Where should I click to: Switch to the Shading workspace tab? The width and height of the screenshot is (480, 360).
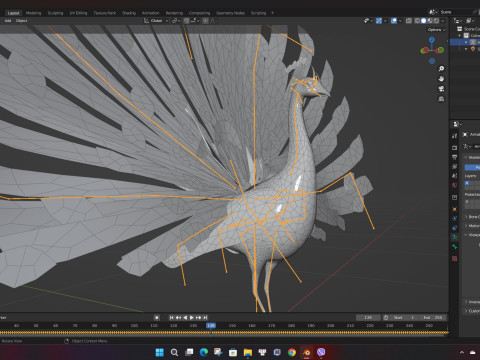(129, 13)
